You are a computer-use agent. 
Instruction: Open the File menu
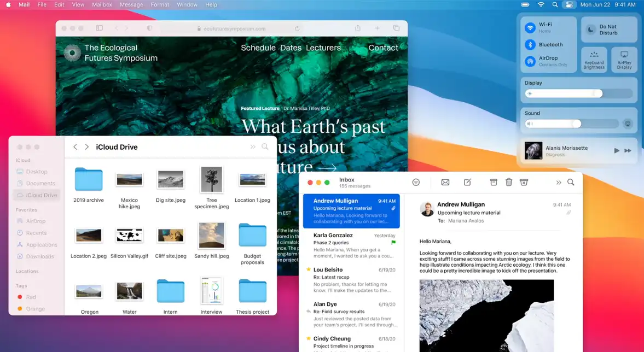pos(42,4)
